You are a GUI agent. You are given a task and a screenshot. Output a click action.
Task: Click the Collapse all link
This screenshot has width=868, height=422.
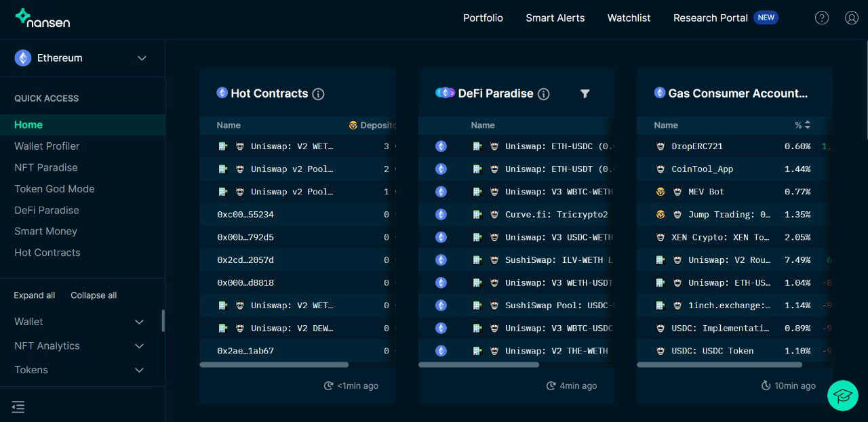coord(94,295)
